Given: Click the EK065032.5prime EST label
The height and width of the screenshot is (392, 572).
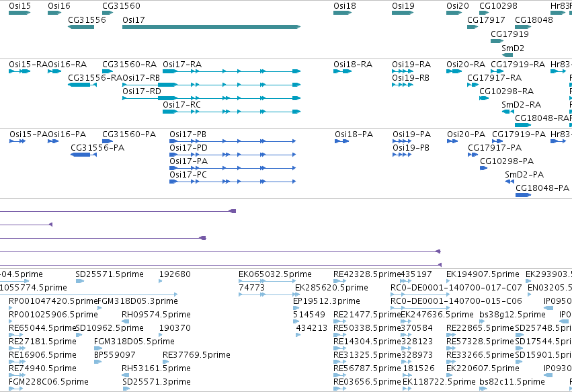Looking at the screenshot, I should [275, 274].
